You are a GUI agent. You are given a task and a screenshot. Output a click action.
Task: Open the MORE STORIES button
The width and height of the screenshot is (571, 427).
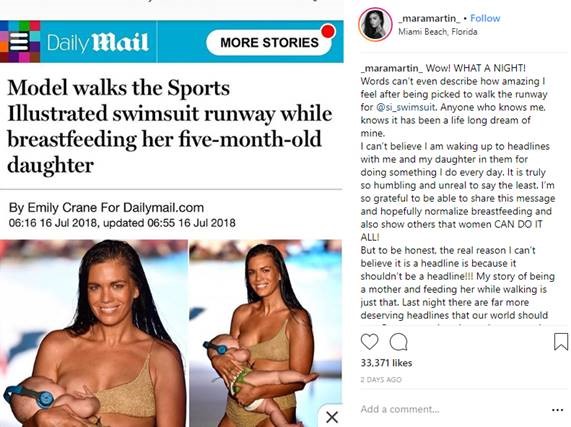click(x=269, y=42)
